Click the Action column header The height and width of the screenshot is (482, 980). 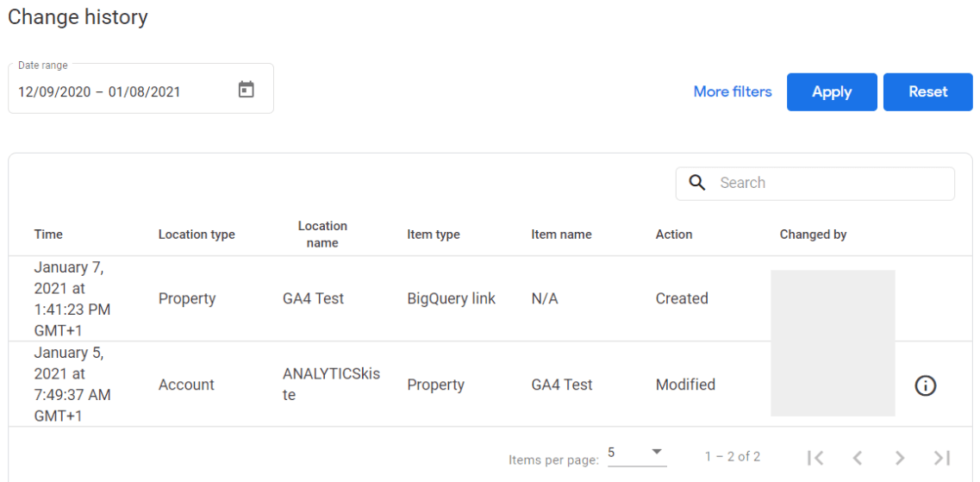coord(674,235)
